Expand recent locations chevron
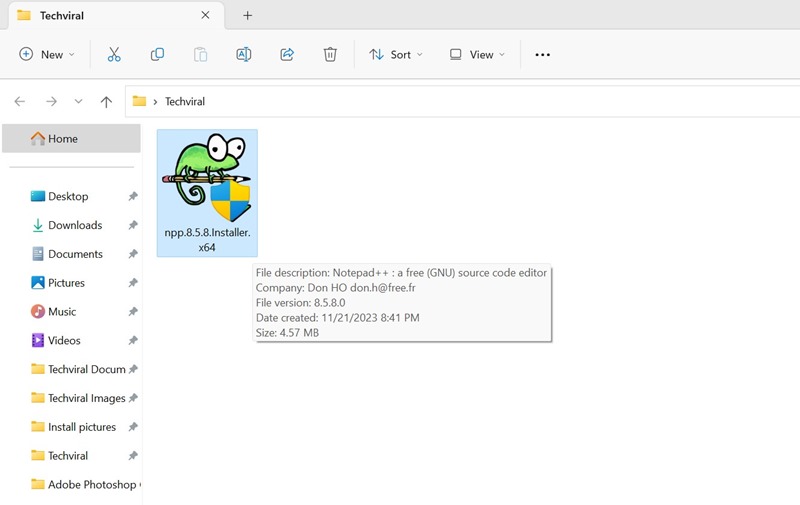Screen dimensions: 800x505 pos(78,101)
